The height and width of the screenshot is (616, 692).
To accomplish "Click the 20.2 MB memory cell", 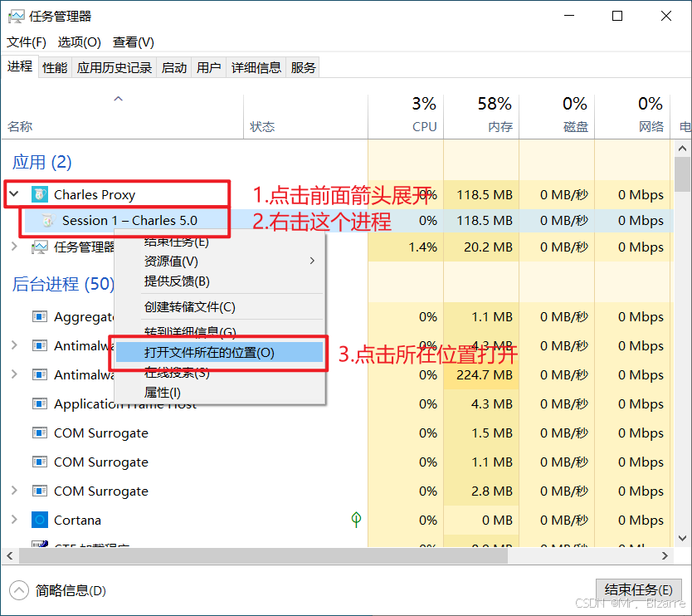I will [481, 247].
